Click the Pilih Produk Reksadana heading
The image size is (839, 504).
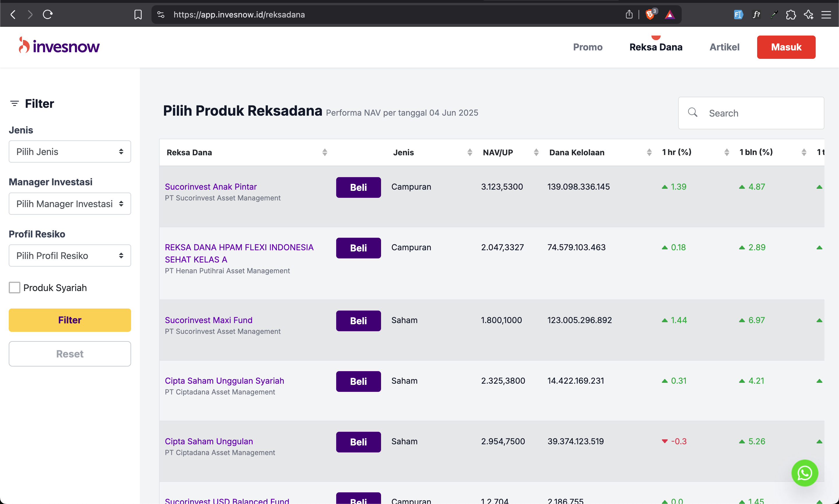click(242, 111)
